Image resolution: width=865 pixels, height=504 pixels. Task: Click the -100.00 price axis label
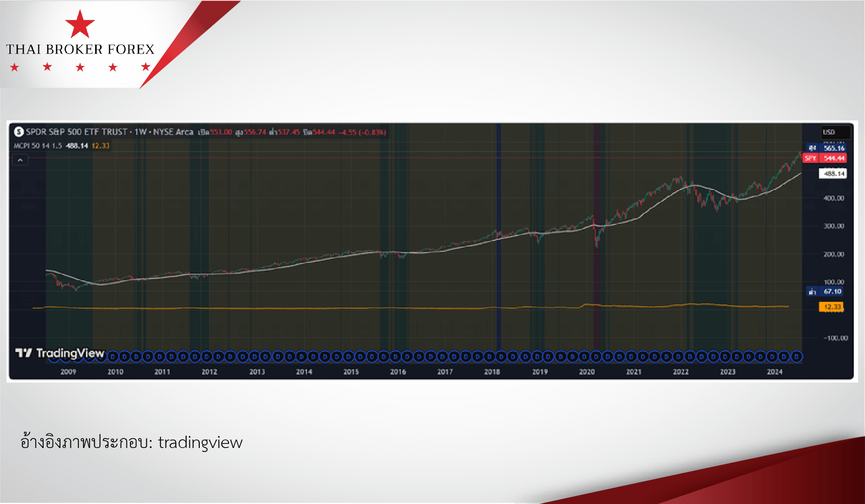click(x=835, y=338)
